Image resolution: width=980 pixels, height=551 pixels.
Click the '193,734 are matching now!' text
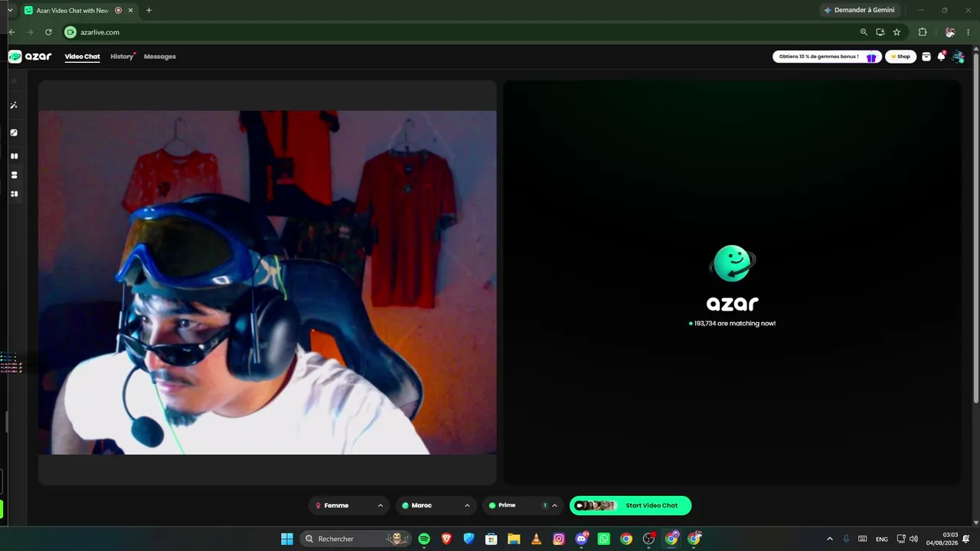point(735,324)
